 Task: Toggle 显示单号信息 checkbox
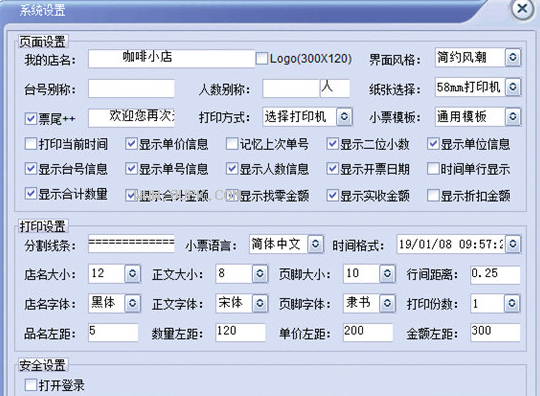point(131,169)
